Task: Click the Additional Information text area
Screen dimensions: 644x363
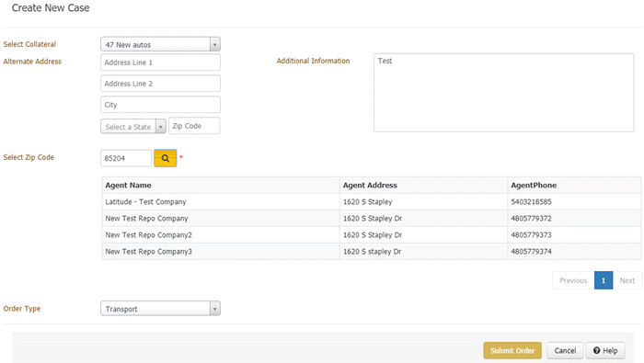Action: tap(503, 92)
